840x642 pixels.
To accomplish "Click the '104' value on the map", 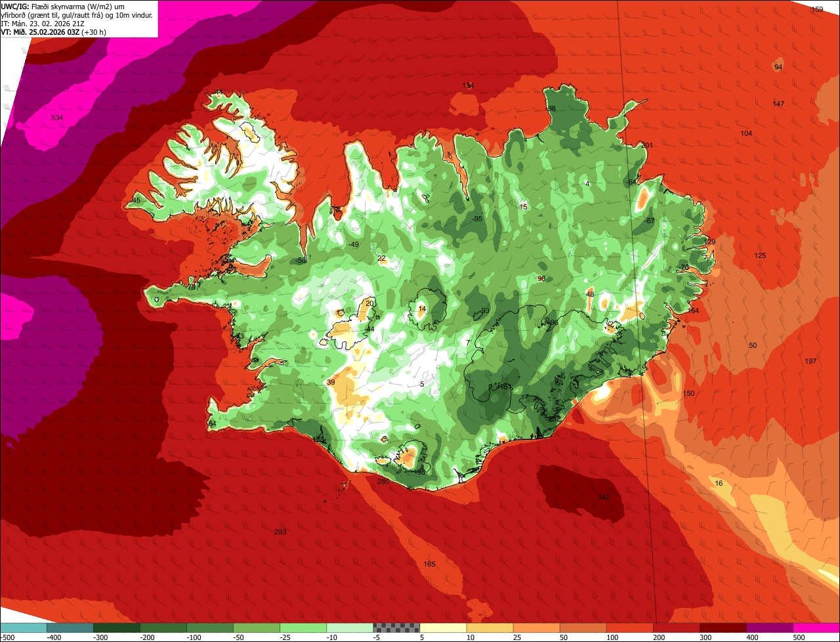I will click(746, 133).
